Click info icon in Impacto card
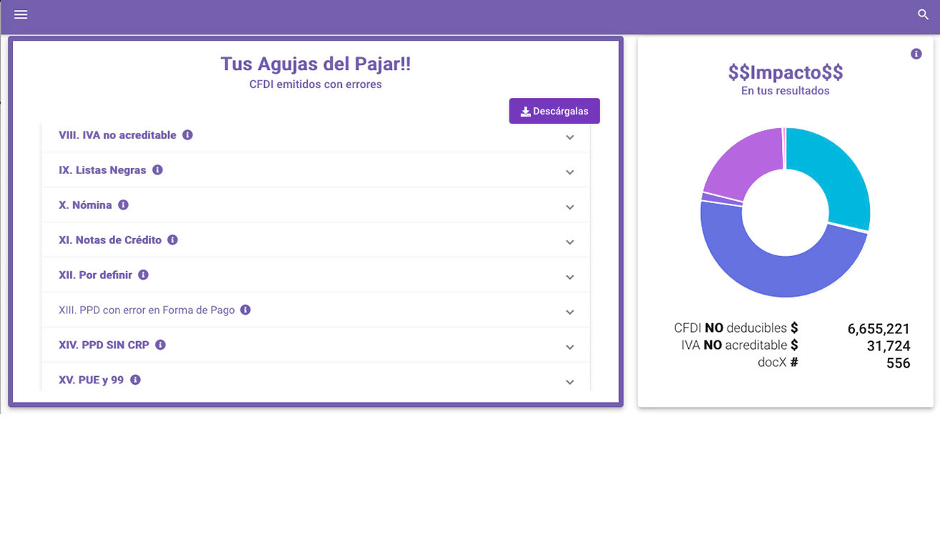This screenshot has height=560, width=940. [x=916, y=54]
